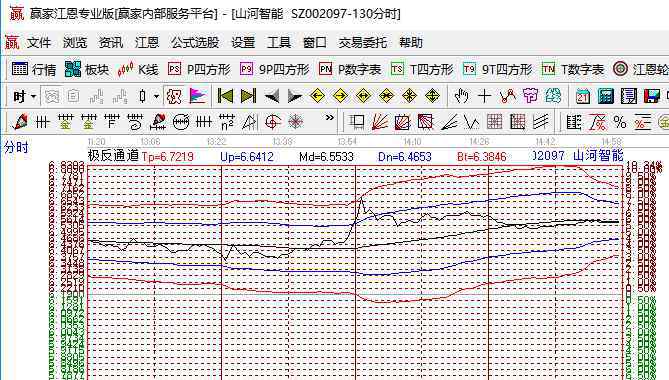
Task: Click the yellow diamond vertical-expand icon
Action: [x=432, y=96]
